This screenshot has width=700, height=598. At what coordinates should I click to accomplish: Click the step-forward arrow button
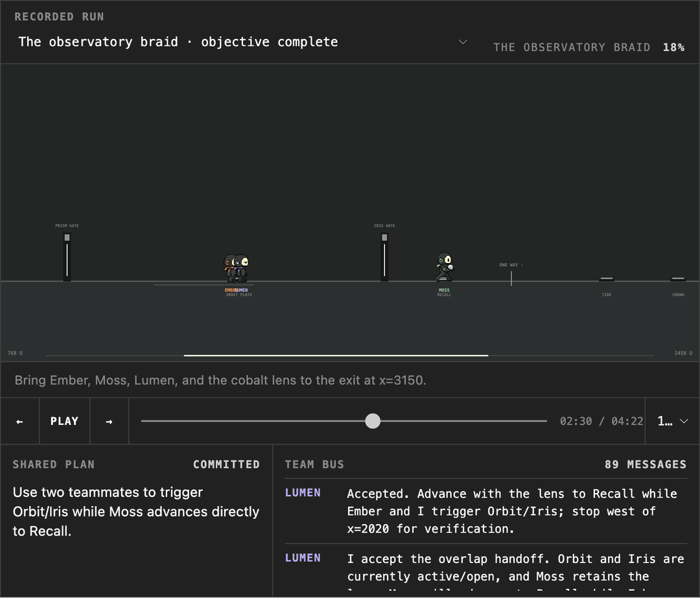[110, 421]
